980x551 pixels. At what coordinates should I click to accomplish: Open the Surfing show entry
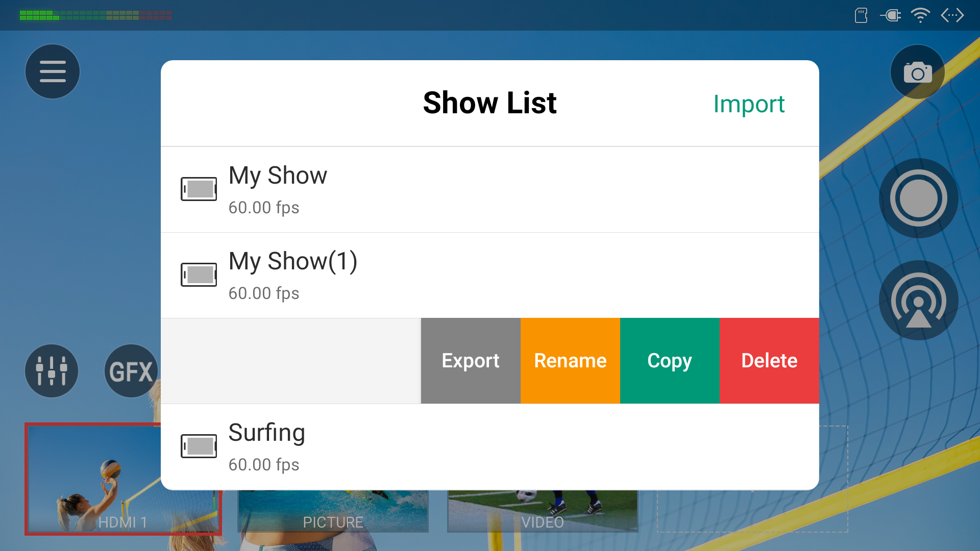click(490, 447)
